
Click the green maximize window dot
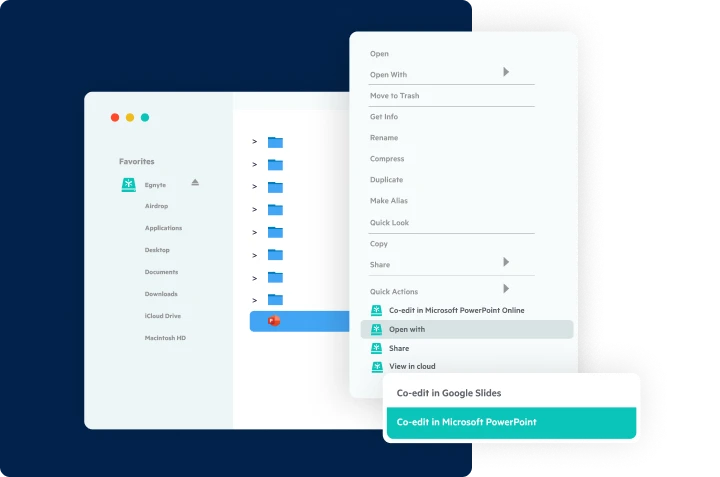click(145, 118)
